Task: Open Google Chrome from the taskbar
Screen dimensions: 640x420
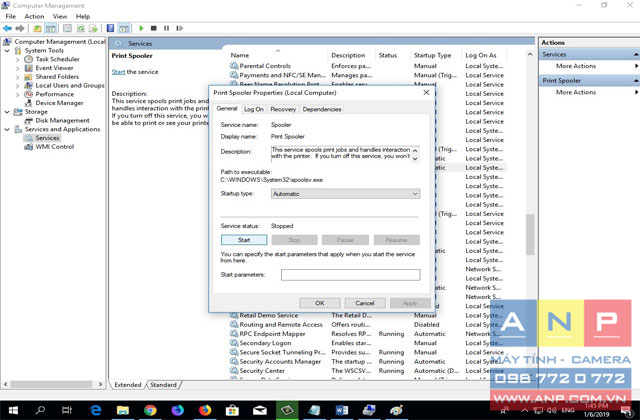Action: (x=150, y=410)
